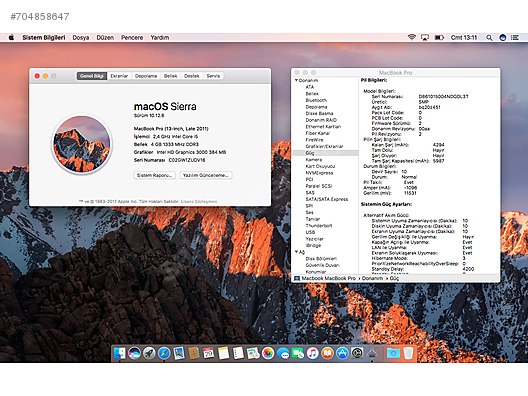
Task: Open System Preferences gear icon in dock
Action: click(357, 353)
